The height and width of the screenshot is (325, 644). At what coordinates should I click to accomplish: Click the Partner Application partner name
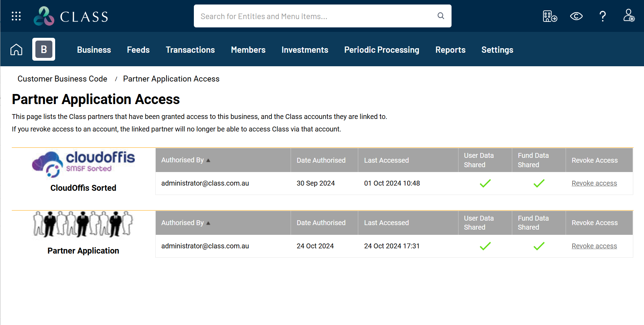pos(83,251)
